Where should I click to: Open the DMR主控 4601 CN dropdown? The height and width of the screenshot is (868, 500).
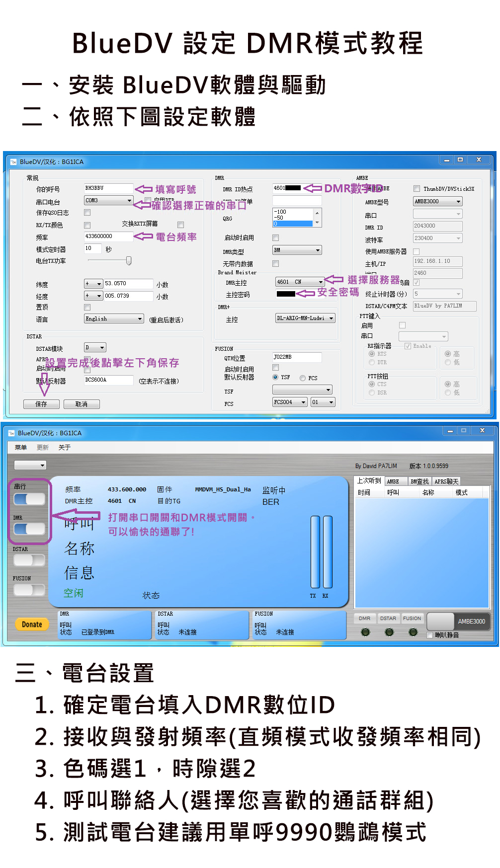coord(300,282)
